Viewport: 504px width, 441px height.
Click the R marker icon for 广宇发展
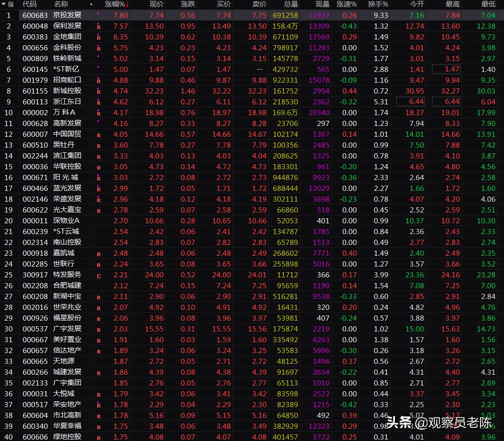coord(99,330)
